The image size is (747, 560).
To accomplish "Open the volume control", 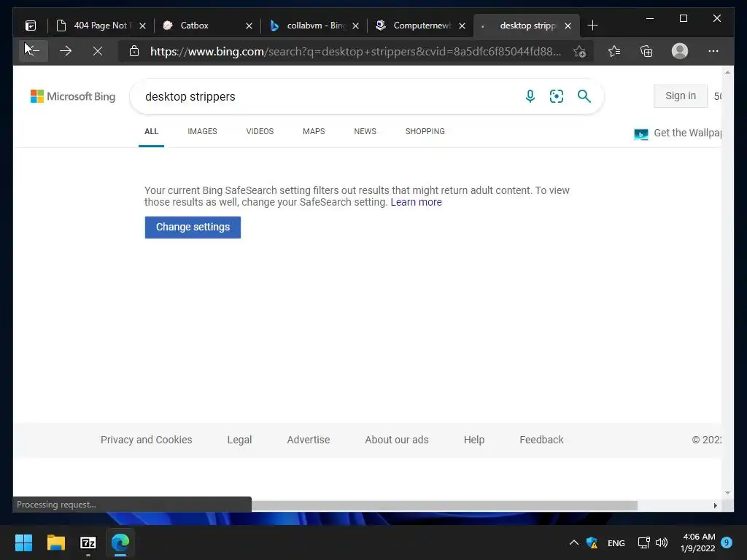I will tap(662, 542).
